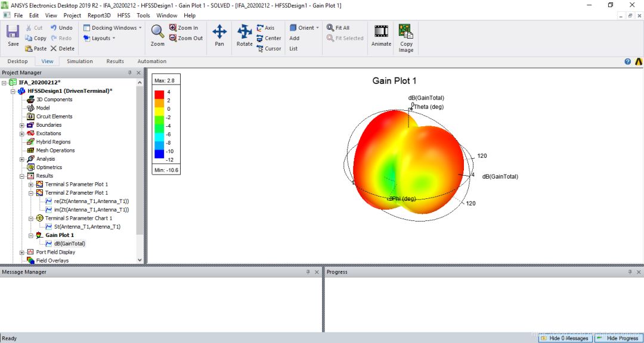Click Add orientation button

[295, 38]
